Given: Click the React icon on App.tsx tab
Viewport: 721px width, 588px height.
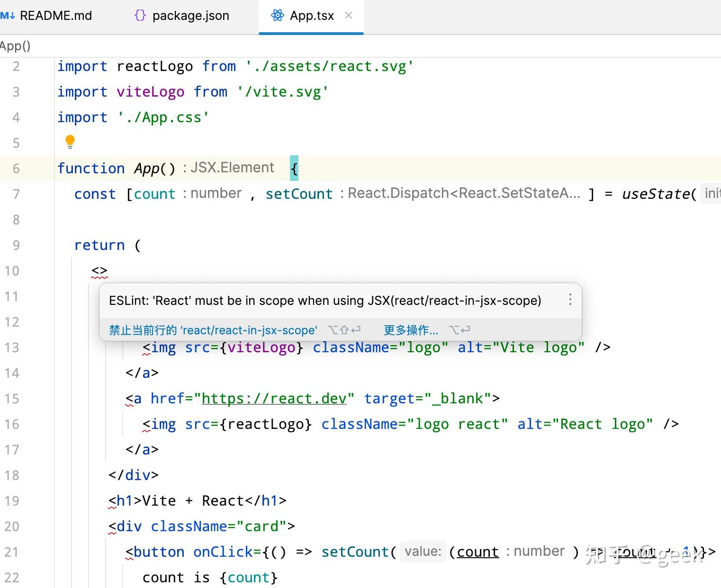Looking at the screenshot, I should [277, 16].
